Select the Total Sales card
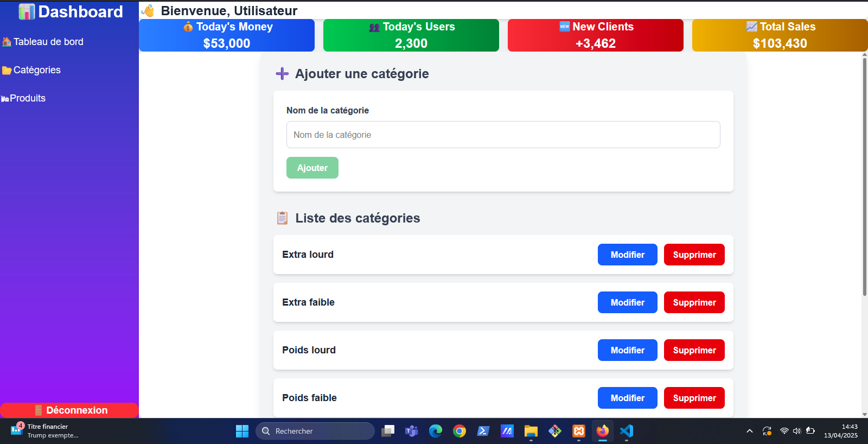This screenshot has height=444, width=868. point(780,35)
